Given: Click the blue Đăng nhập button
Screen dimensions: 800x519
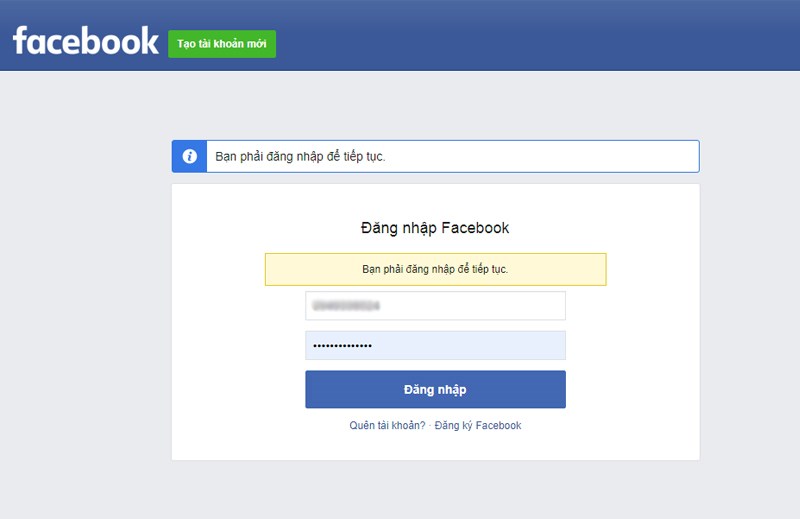Looking at the screenshot, I should (435, 389).
